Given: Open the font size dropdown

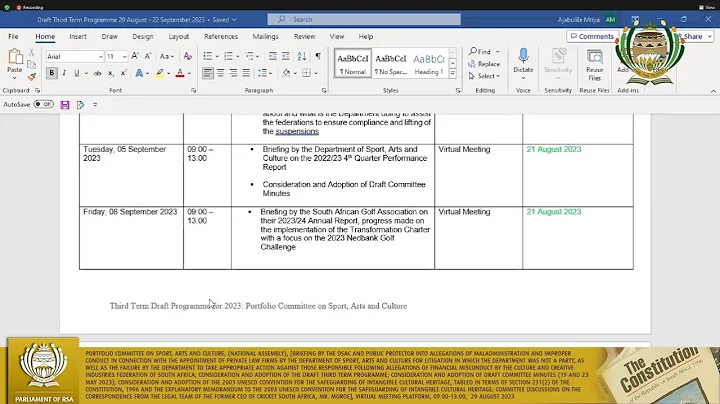Looking at the screenshot, I should point(124,56).
